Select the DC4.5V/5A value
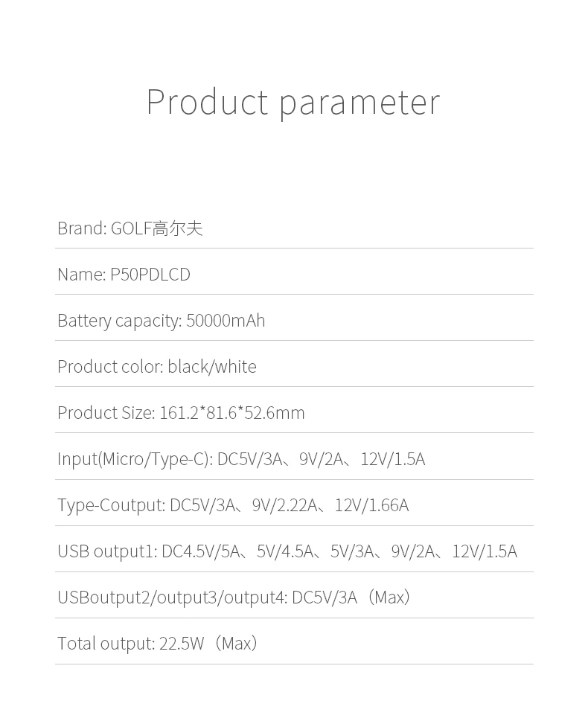This screenshot has width=588, height=724. pyautogui.click(x=201, y=551)
